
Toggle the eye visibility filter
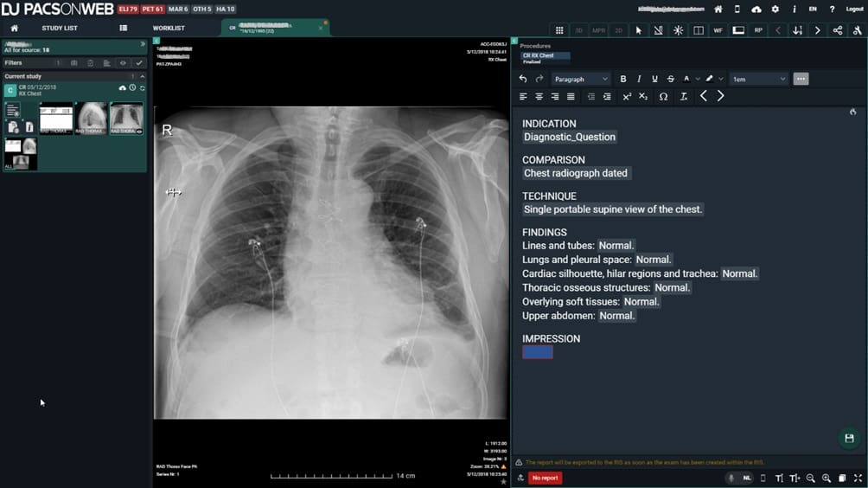tap(123, 63)
